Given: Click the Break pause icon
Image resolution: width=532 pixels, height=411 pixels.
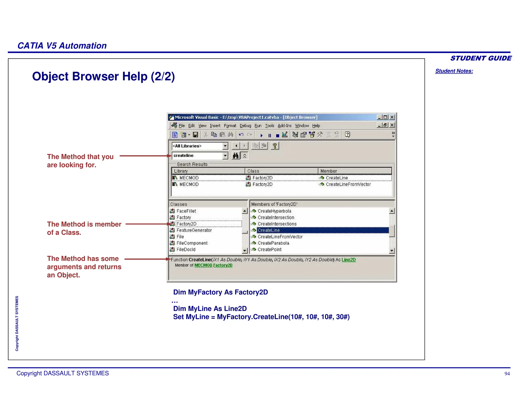Looking at the screenshot, I should 270,135.
